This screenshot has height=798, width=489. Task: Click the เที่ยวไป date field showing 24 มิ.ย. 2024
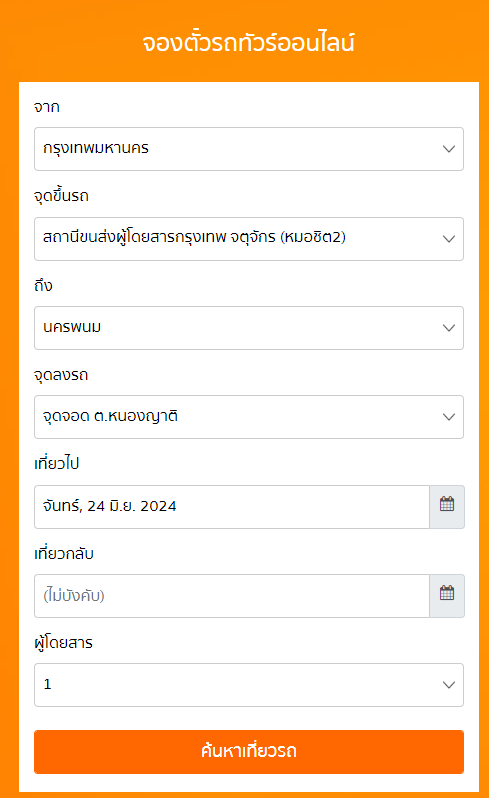(232, 507)
